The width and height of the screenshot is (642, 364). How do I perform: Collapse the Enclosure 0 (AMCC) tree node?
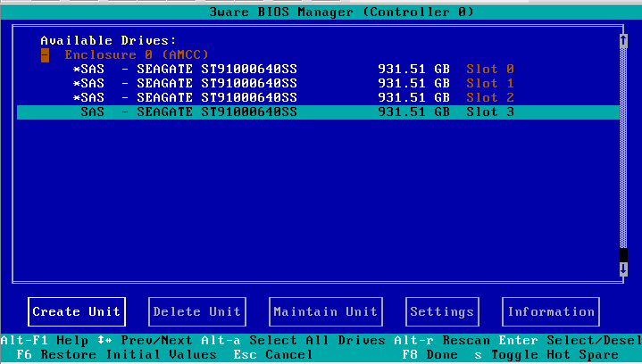45,54
